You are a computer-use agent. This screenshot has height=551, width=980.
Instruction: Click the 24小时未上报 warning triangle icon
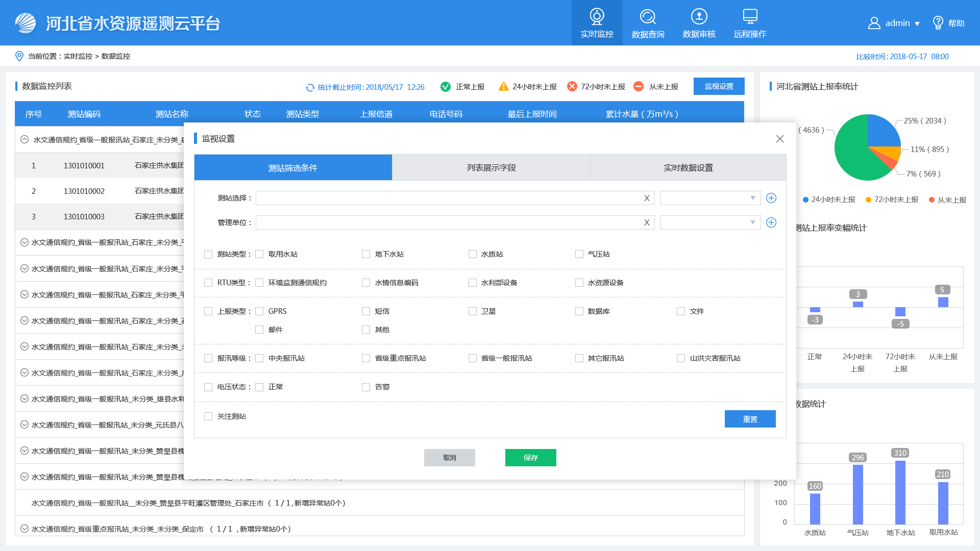[x=503, y=86]
